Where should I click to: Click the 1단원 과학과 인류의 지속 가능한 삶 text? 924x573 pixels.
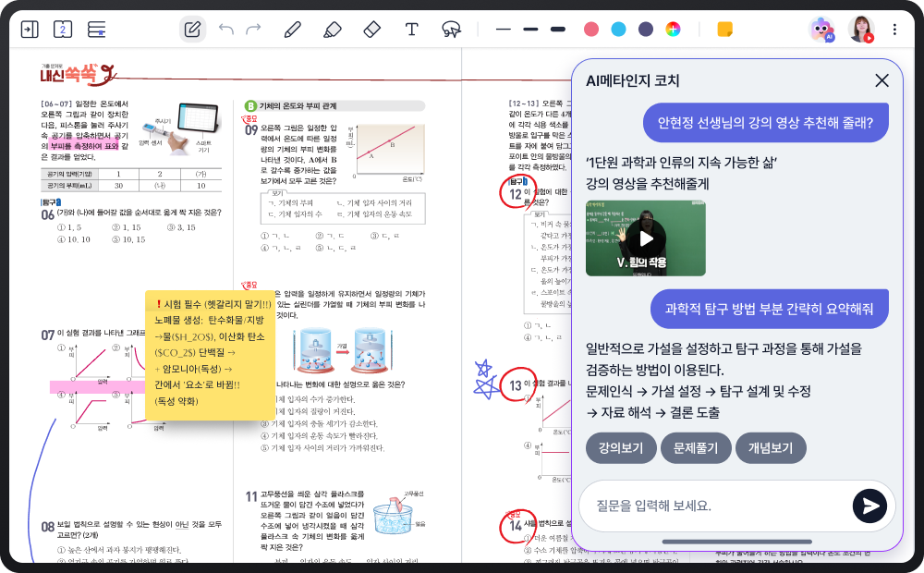tap(681, 163)
